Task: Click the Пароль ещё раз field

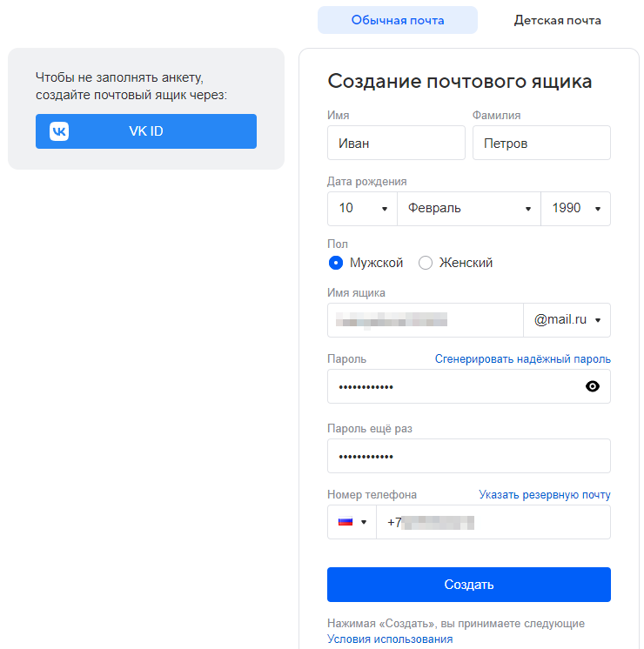Action: (x=468, y=456)
